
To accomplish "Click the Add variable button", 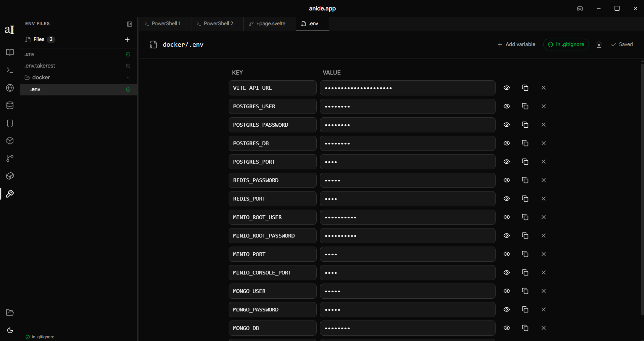I will tap(516, 45).
